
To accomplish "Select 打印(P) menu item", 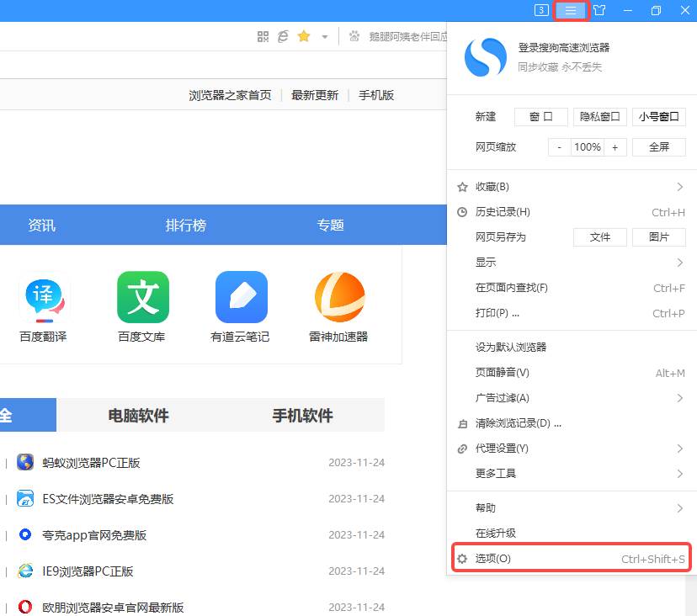I will [x=572, y=313].
